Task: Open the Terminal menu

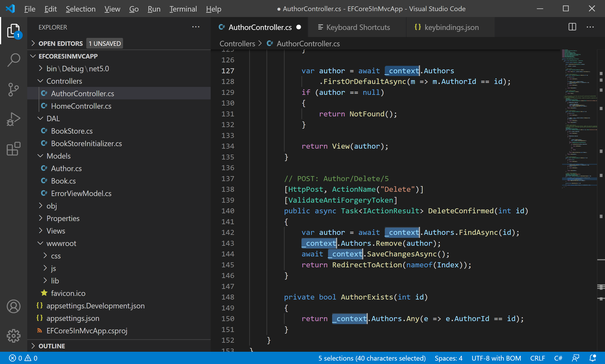Action: (x=183, y=9)
